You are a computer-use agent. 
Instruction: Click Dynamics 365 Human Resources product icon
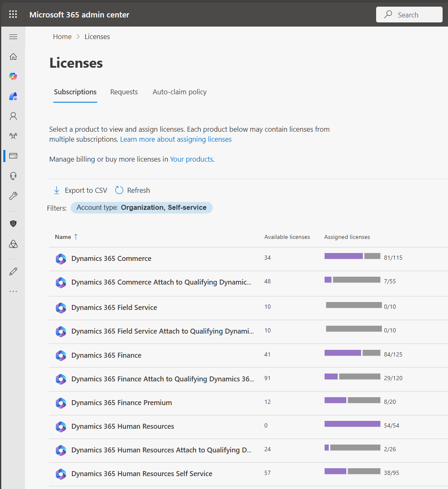(x=61, y=427)
